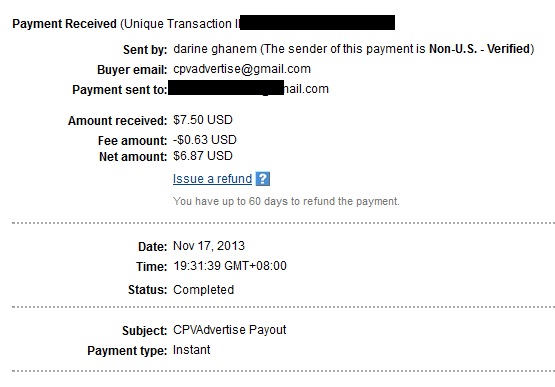Screen dimensions: 555x387
Task: Open the blue question mark help icon
Action: tap(263, 179)
